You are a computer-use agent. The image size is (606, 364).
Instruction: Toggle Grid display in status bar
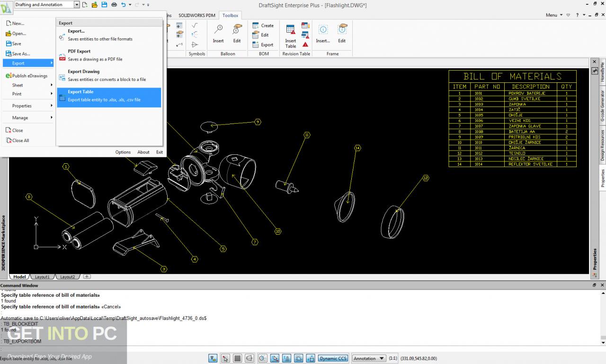(x=238, y=358)
